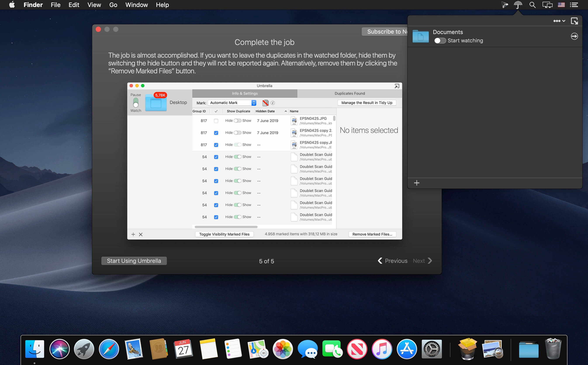Open System Preferences in the Dock

tap(432, 349)
